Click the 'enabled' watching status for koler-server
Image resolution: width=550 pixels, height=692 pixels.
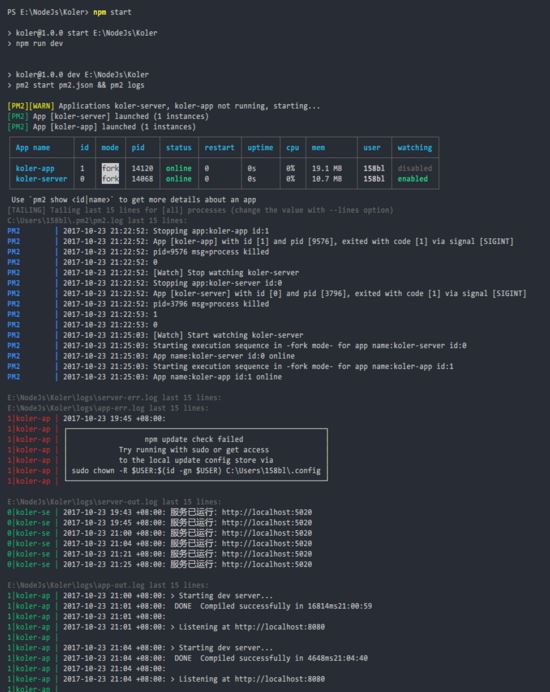point(413,179)
